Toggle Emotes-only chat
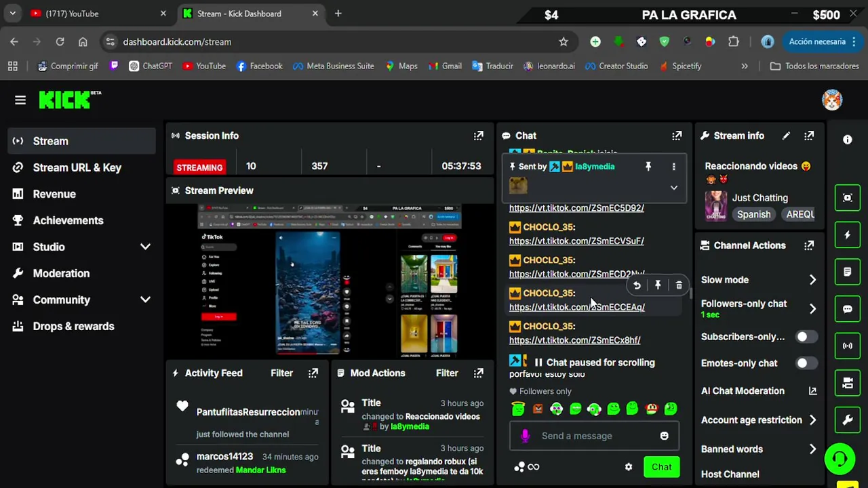Viewport: 868px width, 488px height. click(x=806, y=363)
